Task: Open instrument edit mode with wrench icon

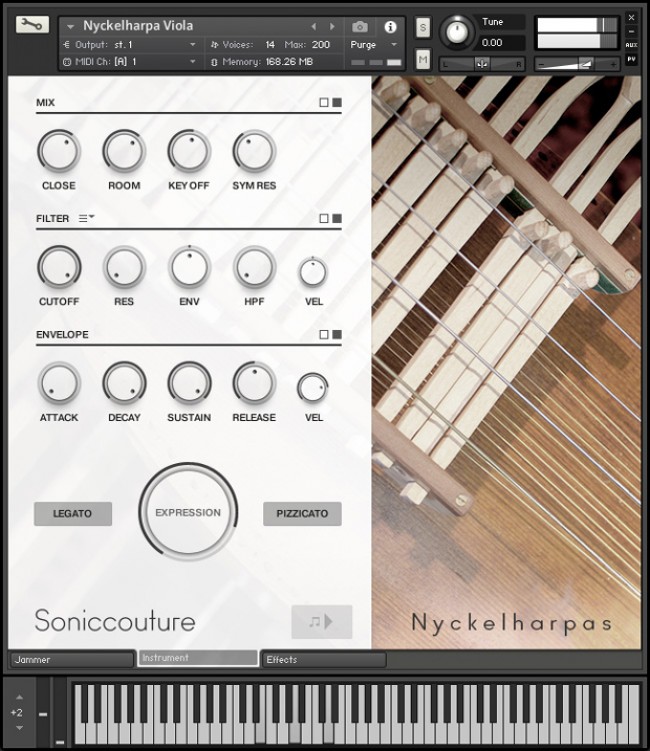Action: click(30, 25)
